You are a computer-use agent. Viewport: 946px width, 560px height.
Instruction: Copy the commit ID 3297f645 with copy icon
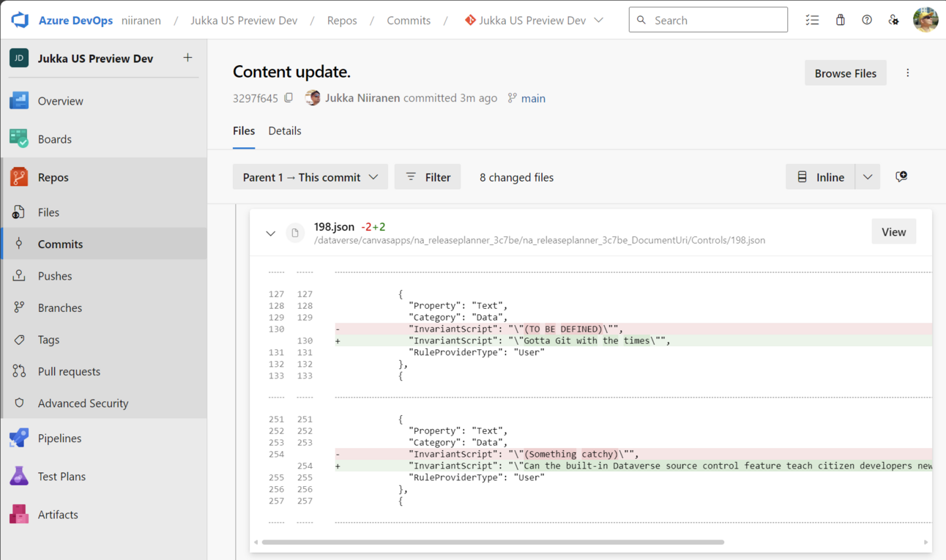(288, 98)
